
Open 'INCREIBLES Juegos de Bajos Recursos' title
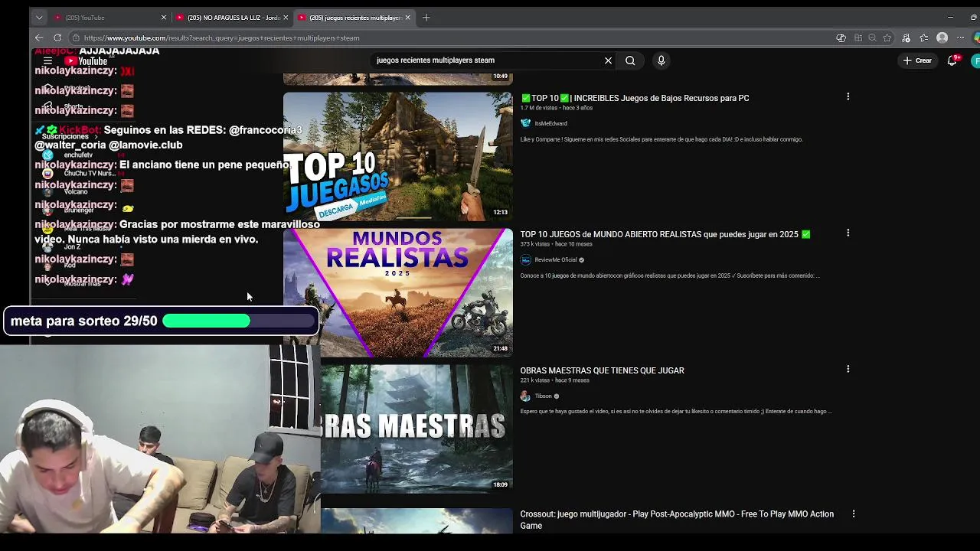click(x=635, y=98)
